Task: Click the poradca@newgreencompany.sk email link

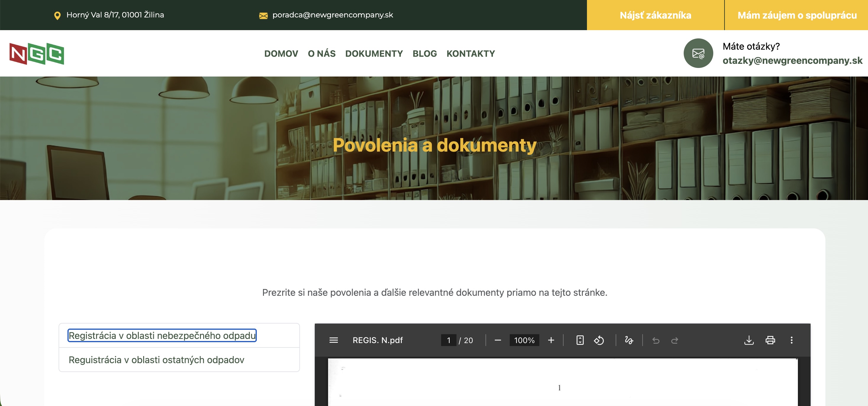Action: [333, 15]
